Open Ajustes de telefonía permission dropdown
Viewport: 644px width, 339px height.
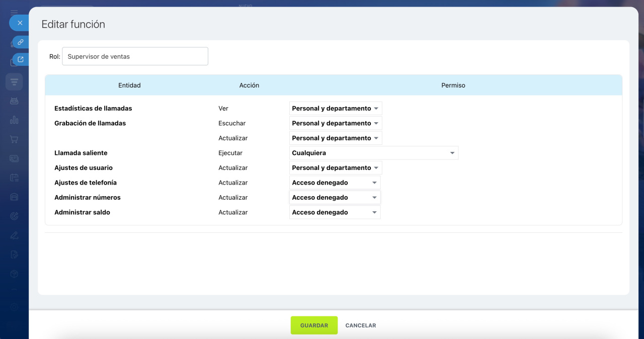(x=335, y=183)
